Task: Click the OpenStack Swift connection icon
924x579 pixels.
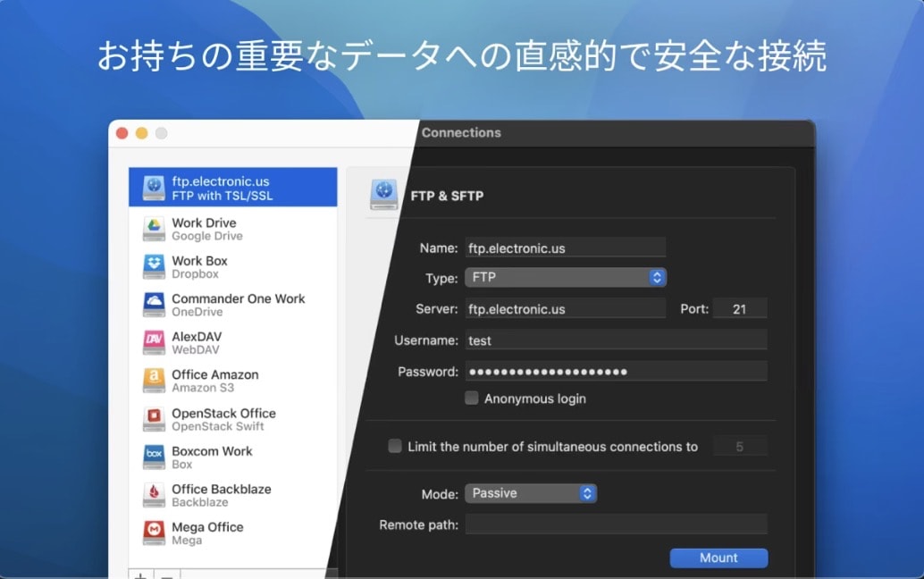Action: (x=154, y=419)
